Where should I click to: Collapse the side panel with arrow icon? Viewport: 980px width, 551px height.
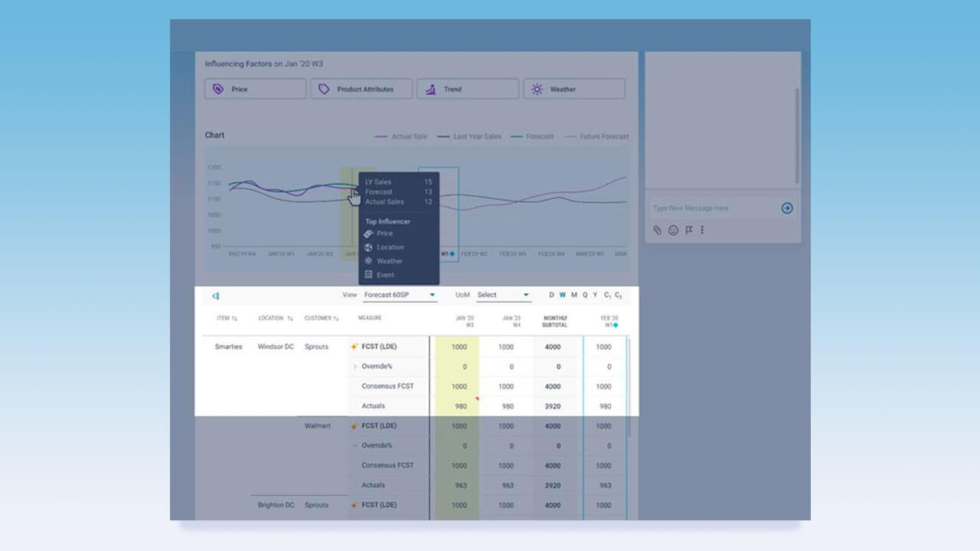click(215, 295)
